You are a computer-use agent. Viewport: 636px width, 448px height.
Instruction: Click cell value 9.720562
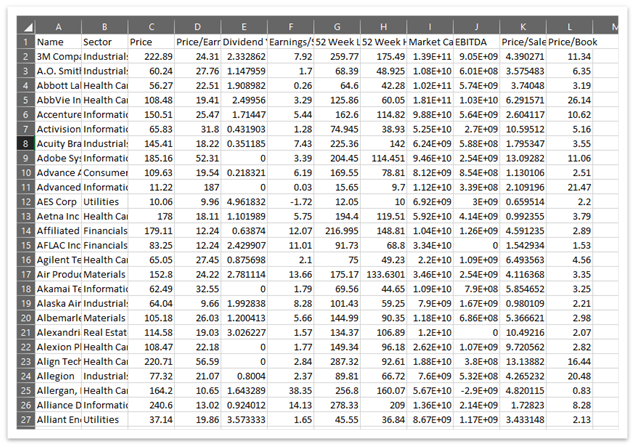tap(523, 347)
